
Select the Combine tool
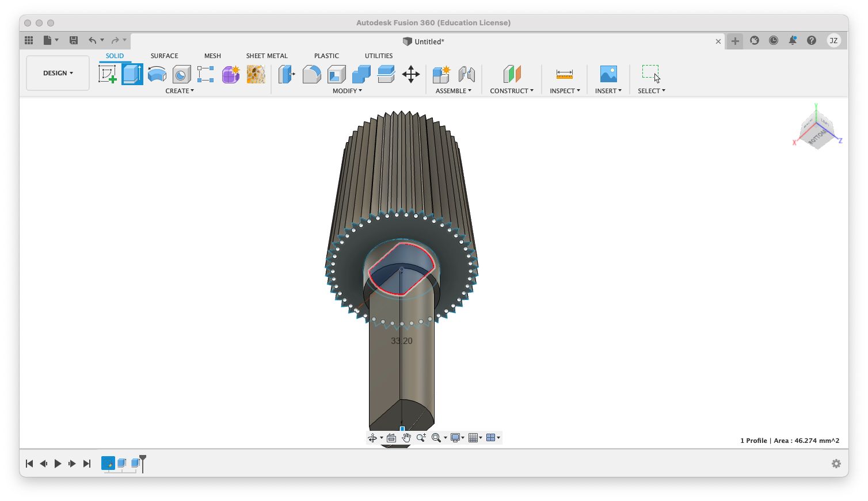point(361,74)
